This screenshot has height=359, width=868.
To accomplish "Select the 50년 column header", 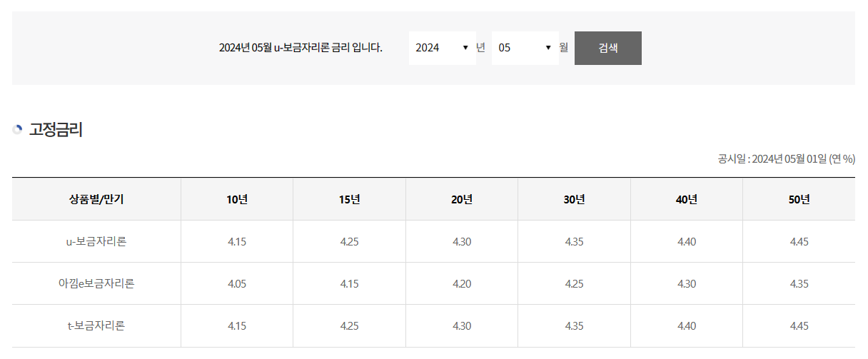I will click(799, 199).
